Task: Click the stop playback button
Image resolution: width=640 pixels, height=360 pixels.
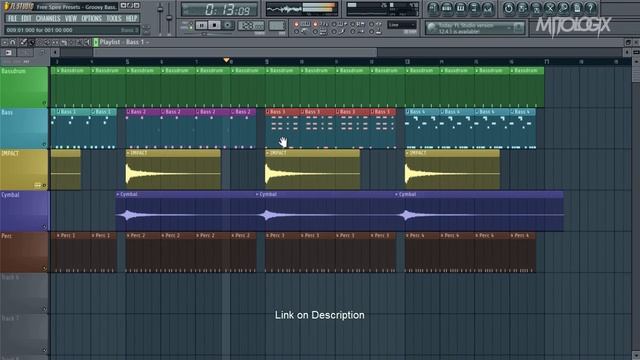Action: [x=215, y=26]
